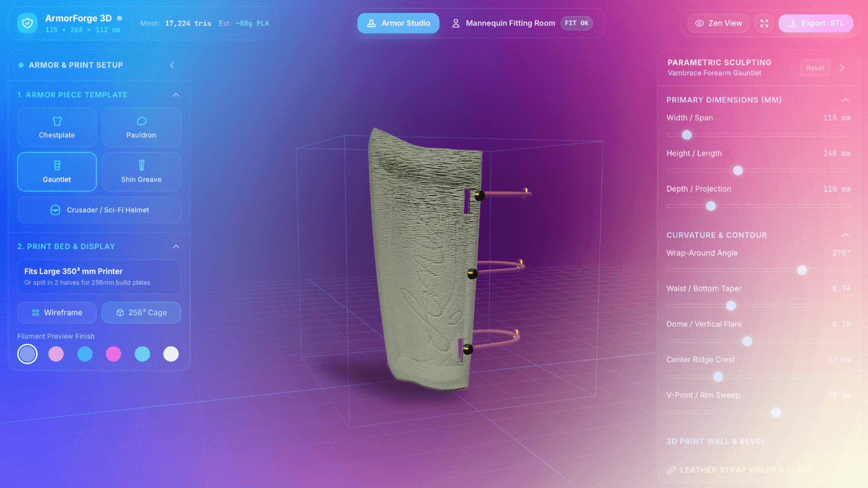The width and height of the screenshot is (868, 488).
Task: Pick the Crusader / Sci-Fi Helmet template
Action: (x=99, y=210)
